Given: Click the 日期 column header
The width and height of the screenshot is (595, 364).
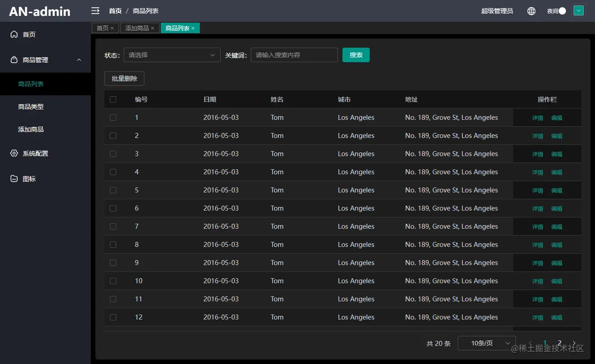Looking at the screenshot, I should coord(210,99).
